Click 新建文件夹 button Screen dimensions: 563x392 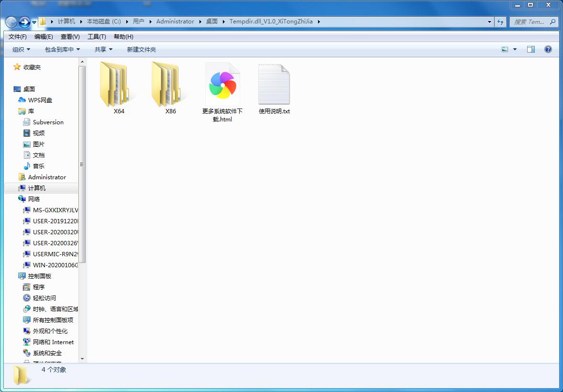coord(142,50)
